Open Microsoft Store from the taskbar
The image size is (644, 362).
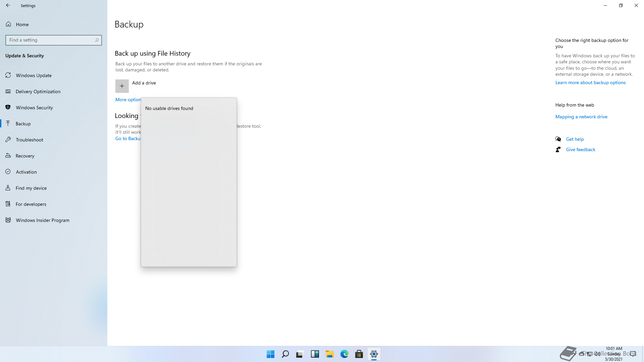[x=359, y=354]
